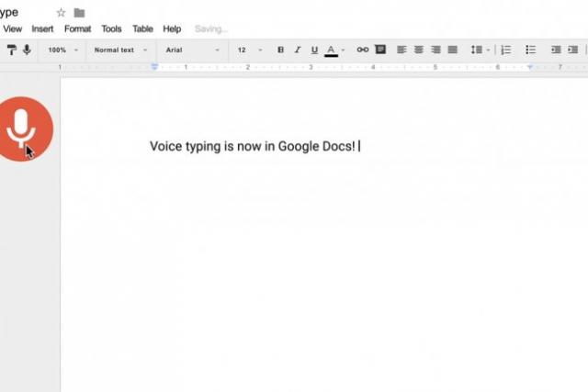Expand the 100% zoom dropdown

click(62, 50)
